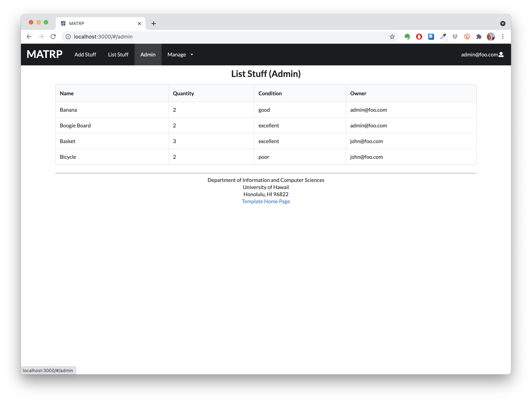This screenshot has width=532, height=402.
Task: Click the MATRP logo link
Action: [44, 54]
